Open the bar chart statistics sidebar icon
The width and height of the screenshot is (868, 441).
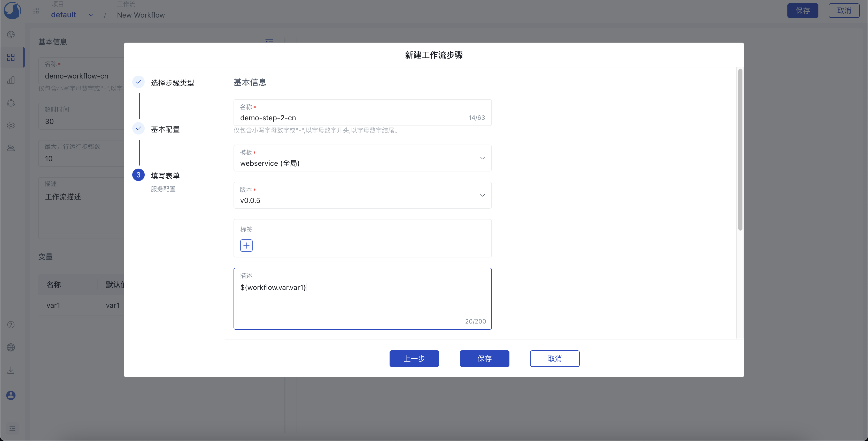pos(11,80)
